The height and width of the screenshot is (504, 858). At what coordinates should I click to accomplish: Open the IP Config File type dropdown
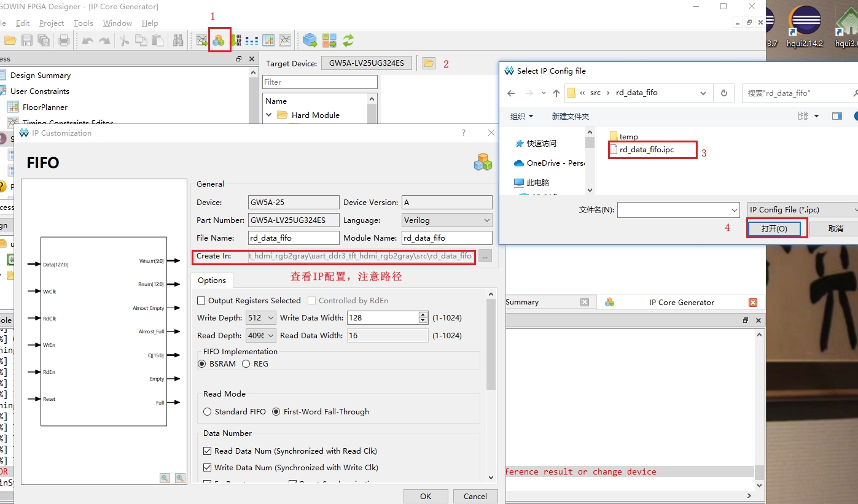pyautogui.click(x=802, y=209)
